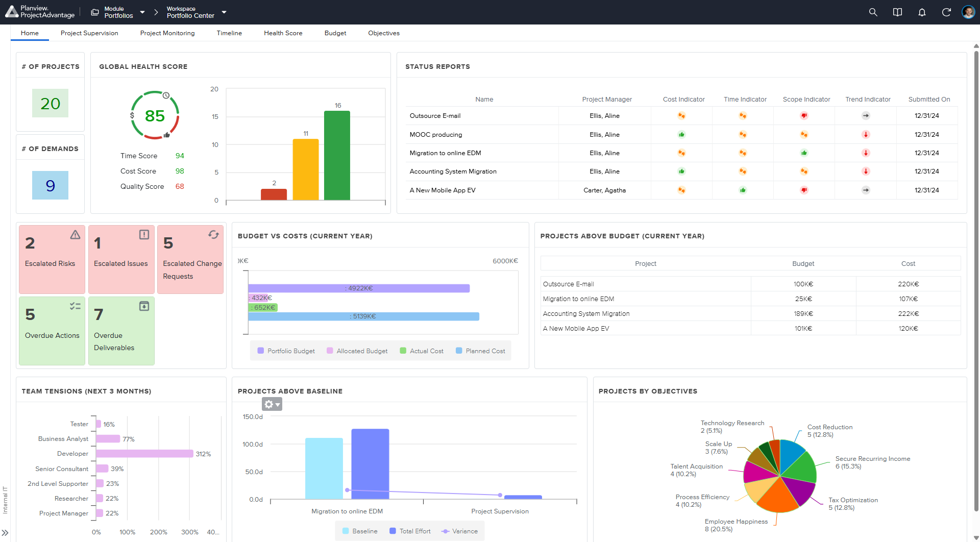Screen dimensions: 980x542
Task: Click the Escalated Risks warning icon
Action: tap(75, 235)
